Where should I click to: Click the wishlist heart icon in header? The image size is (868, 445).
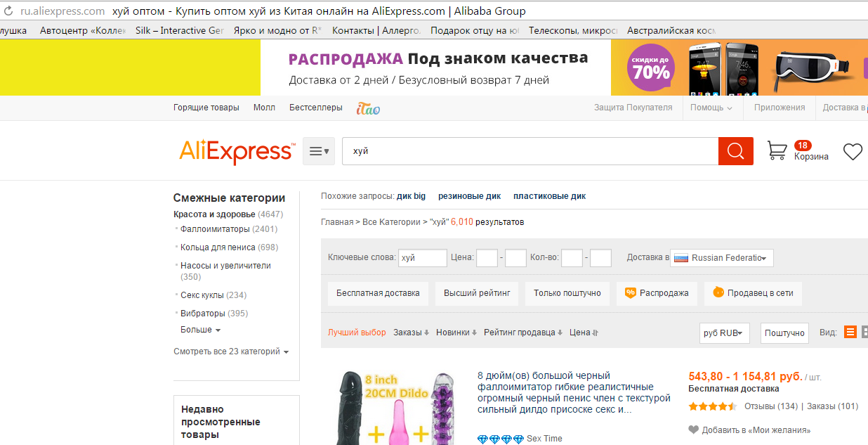[x=852, y=151]
